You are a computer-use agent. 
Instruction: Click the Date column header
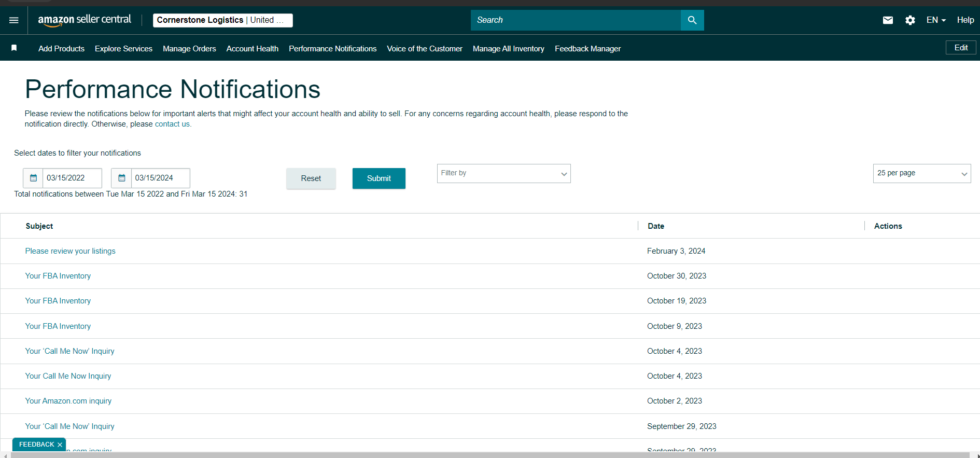pyautogui.click(x=656, y=226)
